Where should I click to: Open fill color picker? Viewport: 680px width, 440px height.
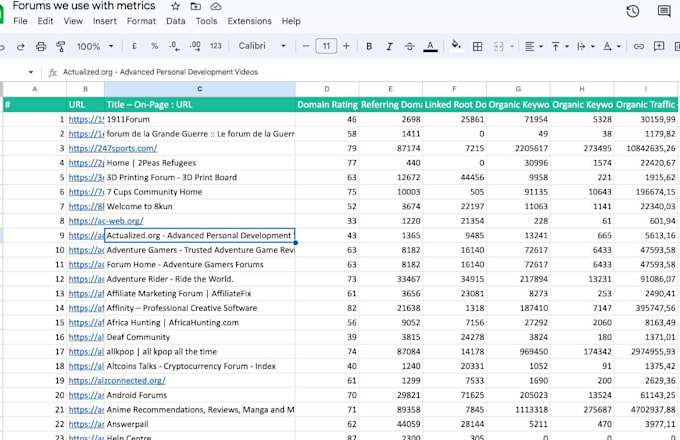coord(456,45)
